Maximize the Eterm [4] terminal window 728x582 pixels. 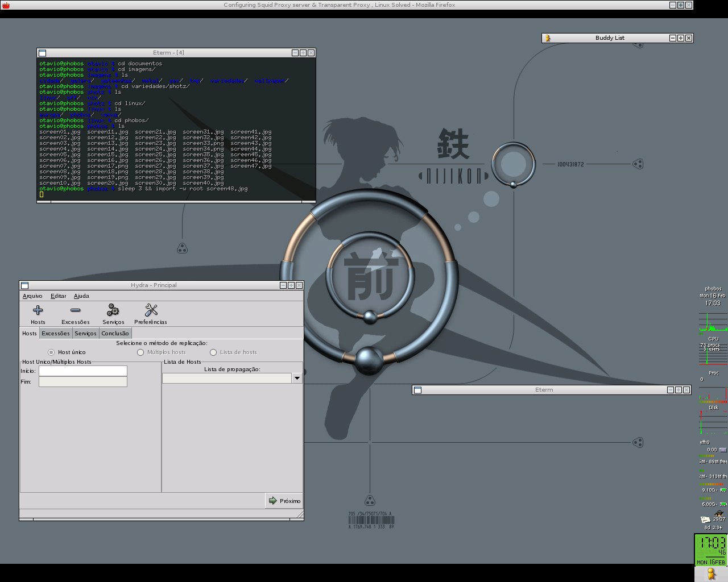click(x=303, y=53)
